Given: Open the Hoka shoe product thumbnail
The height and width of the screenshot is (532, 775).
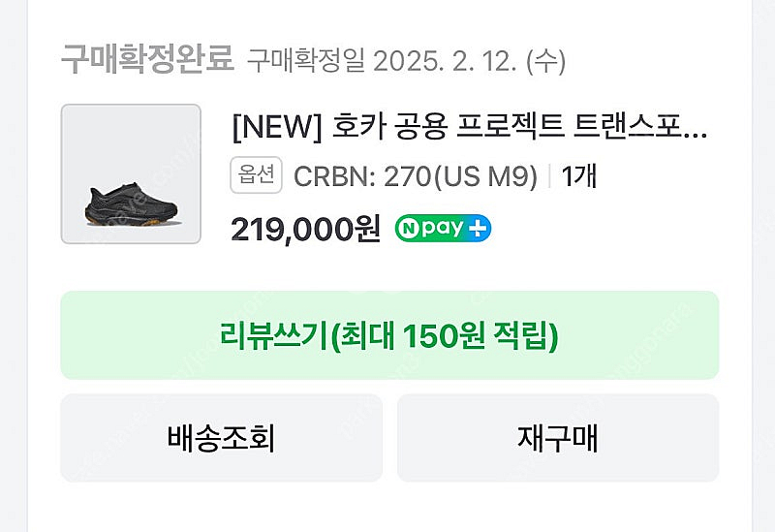Looking at the screenshot, I should coord(131,173).
